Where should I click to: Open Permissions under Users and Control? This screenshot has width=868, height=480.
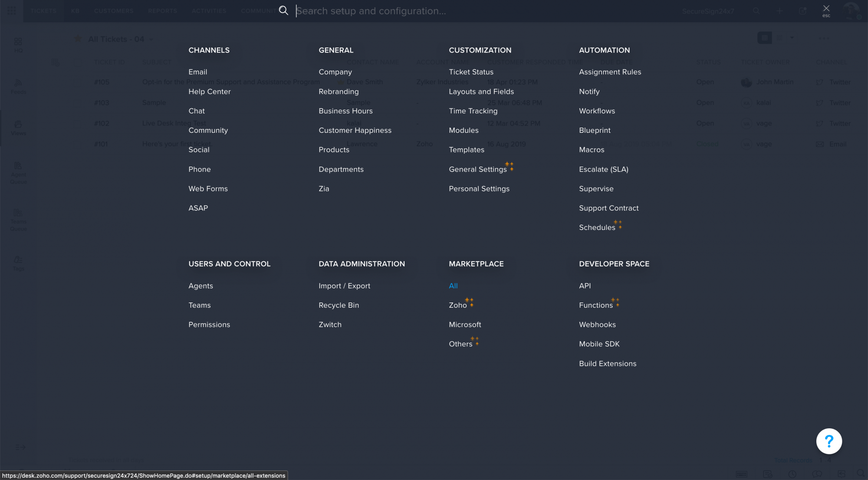point(209,325)
